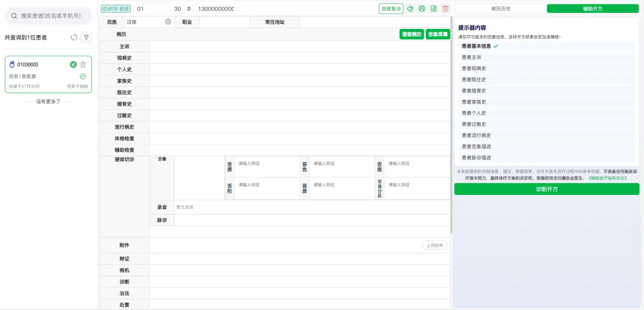Select the 患者主诉 prompt item
The width and height of the screenshot is (644, 310).
[x=547, y=57]
